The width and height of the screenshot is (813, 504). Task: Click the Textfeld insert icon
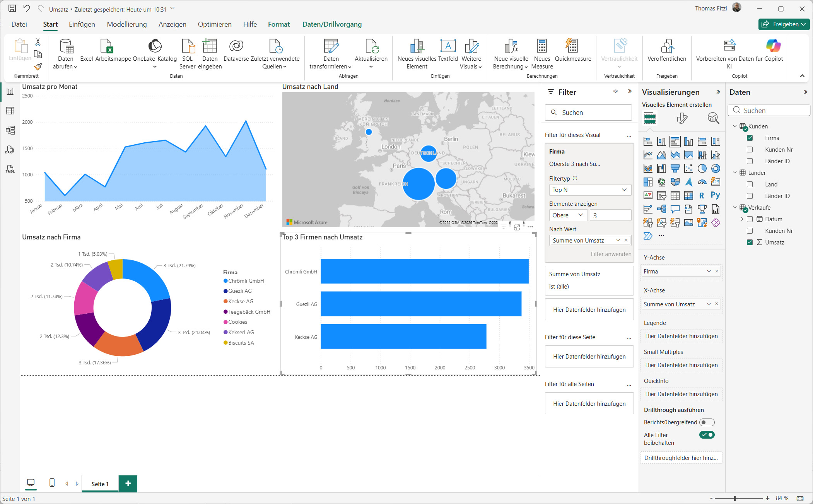pyautogui.click(x=448, y=46)
